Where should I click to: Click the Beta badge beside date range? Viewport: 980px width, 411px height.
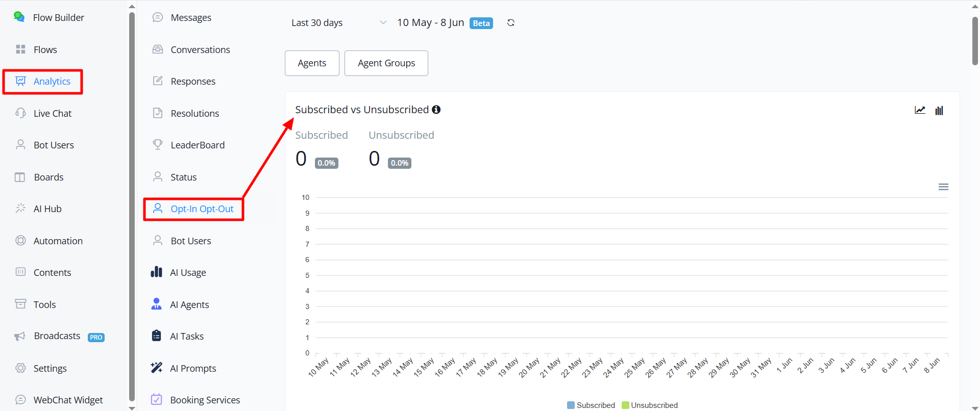tap(481, 23)
